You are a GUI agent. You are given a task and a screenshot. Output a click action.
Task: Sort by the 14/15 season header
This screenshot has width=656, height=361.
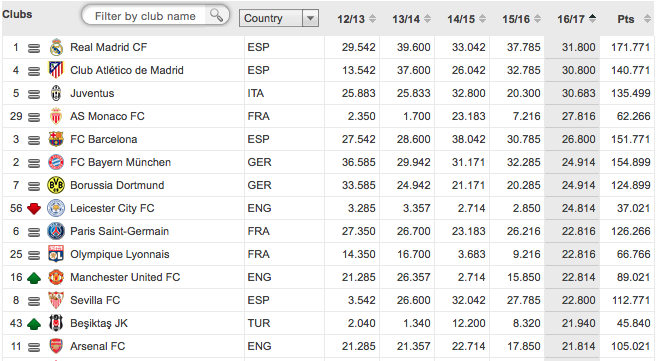pos(466,19)
